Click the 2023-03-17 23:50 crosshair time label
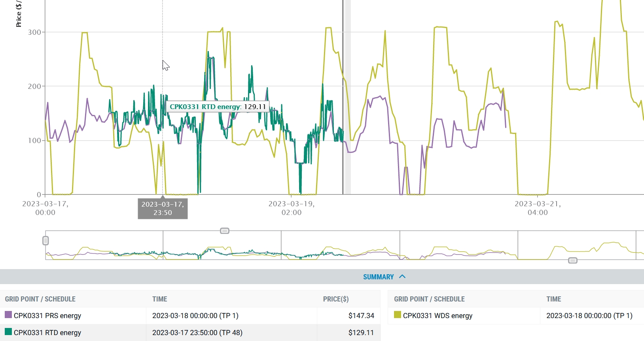Image resolution: width=644 pixels, height=341 pixels. coord(163,208)
